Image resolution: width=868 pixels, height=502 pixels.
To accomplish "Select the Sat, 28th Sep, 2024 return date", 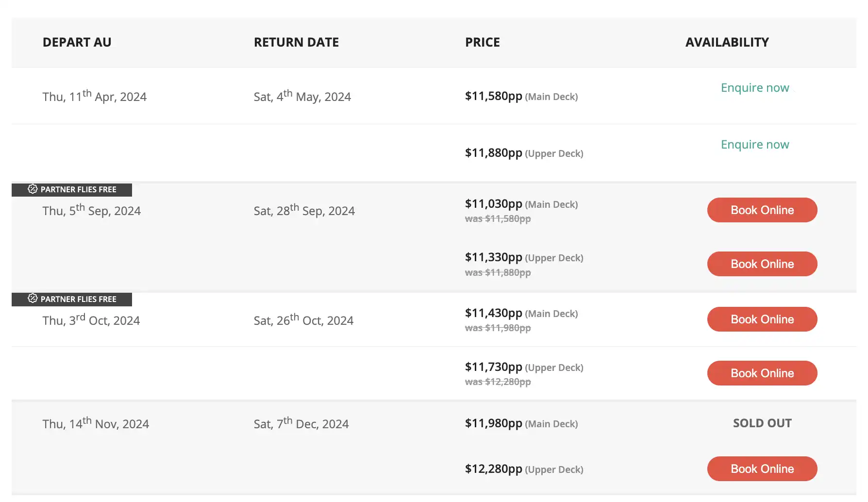I will 304,210.
